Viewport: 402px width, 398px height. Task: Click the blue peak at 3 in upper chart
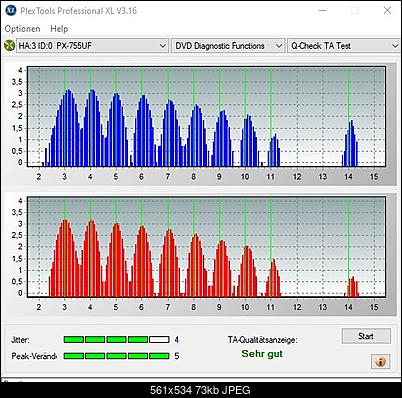point(66,128)
